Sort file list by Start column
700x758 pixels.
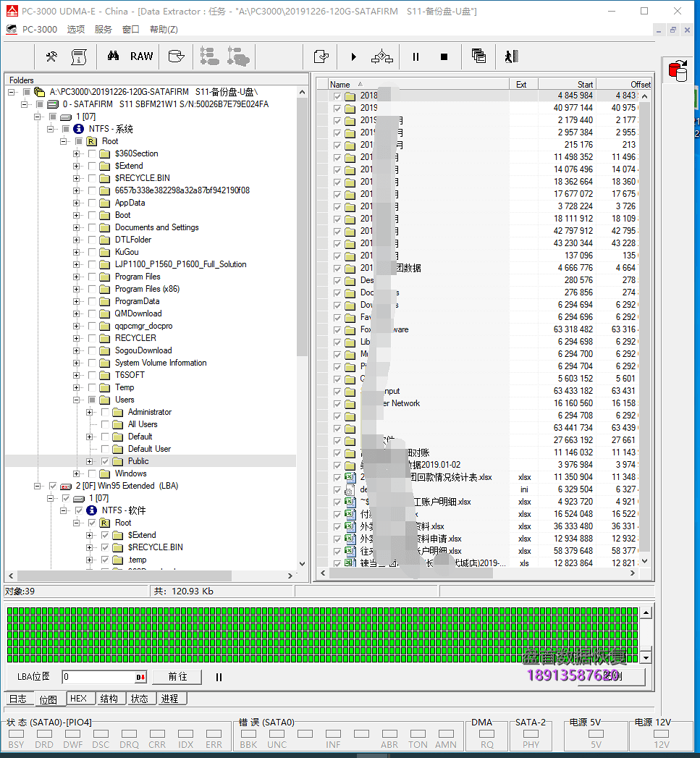[x=567, y=84]
